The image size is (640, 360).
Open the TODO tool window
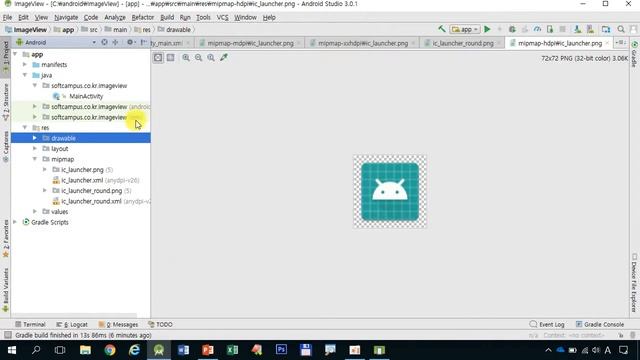click(160, 324)
